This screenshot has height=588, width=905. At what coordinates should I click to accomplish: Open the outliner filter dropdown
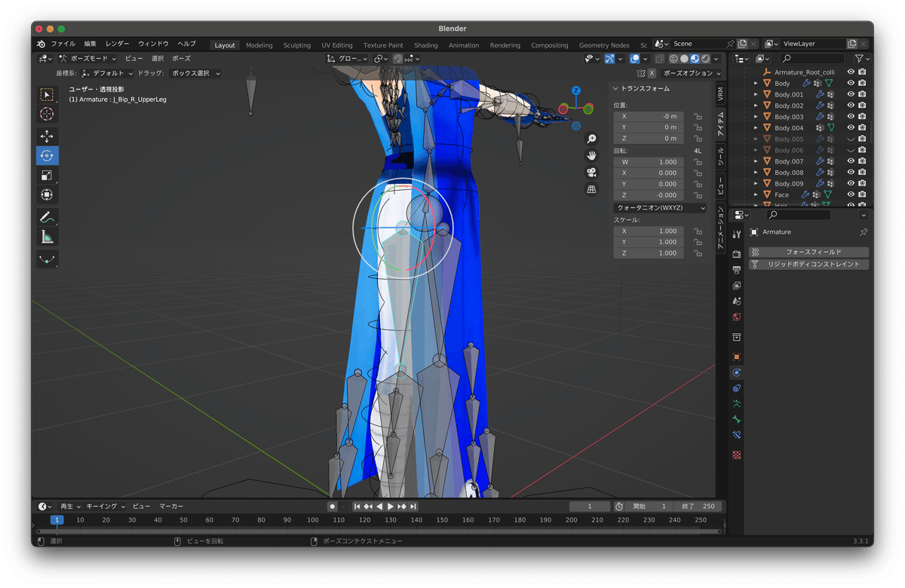861,58
